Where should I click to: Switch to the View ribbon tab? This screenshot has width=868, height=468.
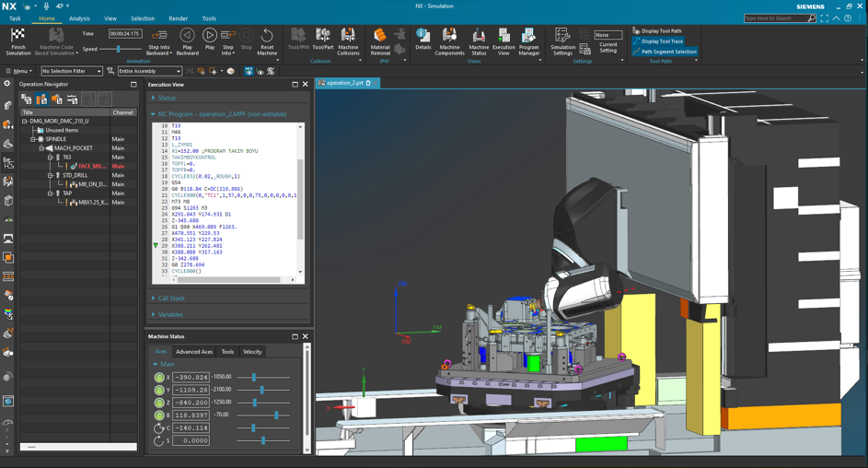click(110, 18)
